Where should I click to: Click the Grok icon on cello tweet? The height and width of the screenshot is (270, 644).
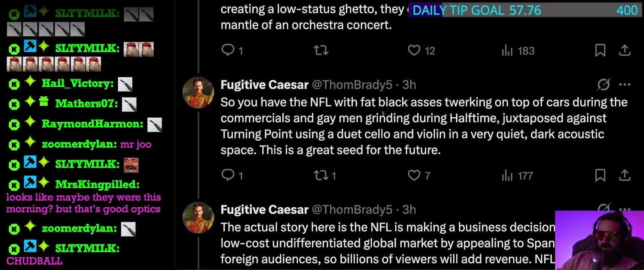[x=604, y=85]
